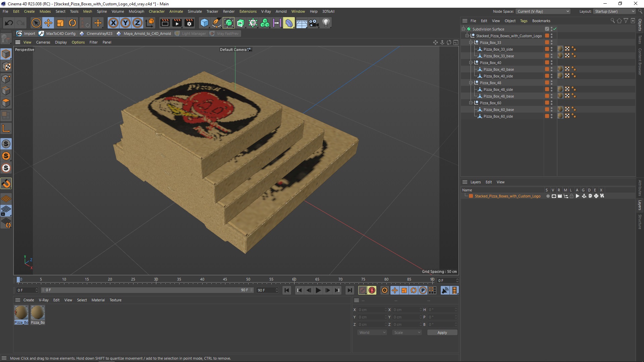Toggle viewport visibility eye for Stacked layer
This screenshot has height=362, width=644.
pos(554,196)
